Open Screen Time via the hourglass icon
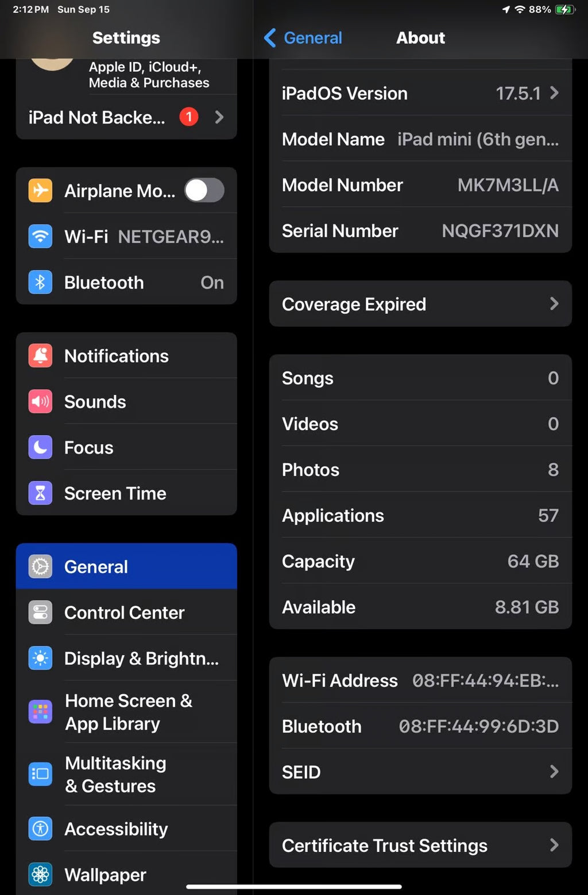Image resolution: width=588 pixels, height=895 pixels. 40,493
